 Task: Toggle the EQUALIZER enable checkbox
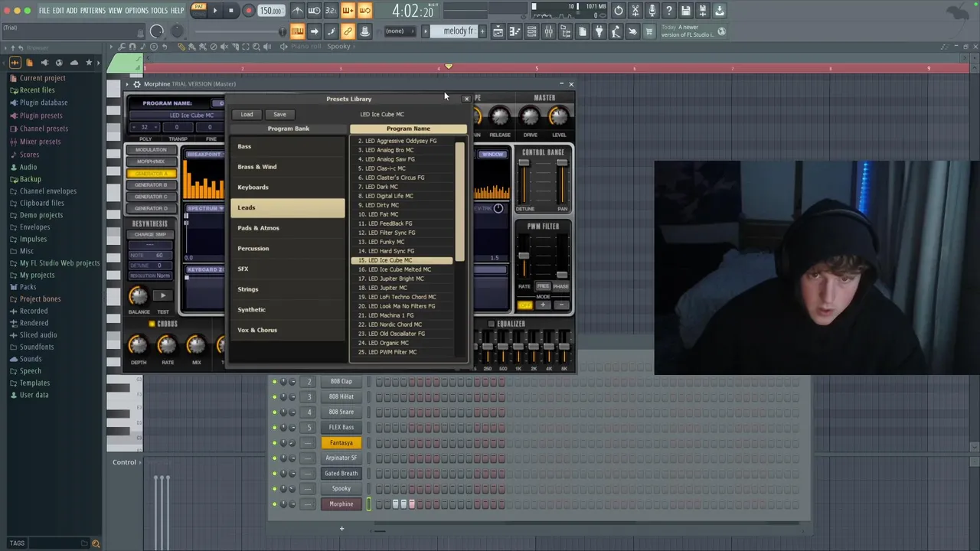click(492, 324)
